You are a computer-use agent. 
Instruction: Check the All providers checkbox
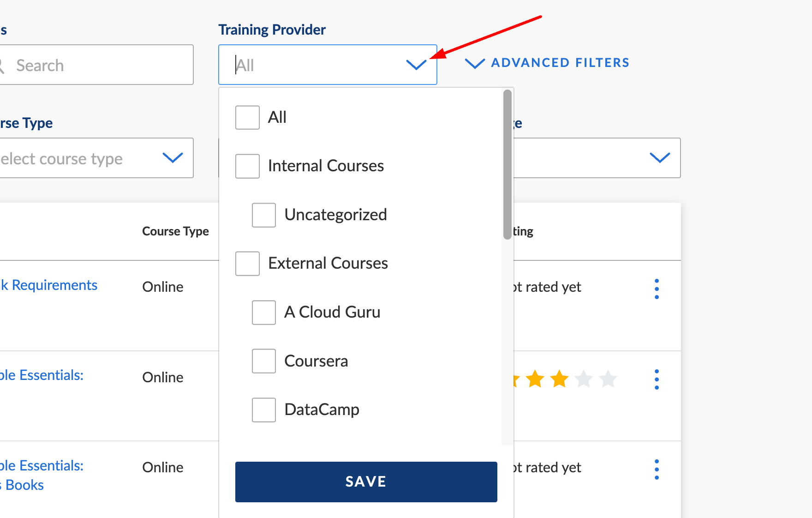click(247, 118)
